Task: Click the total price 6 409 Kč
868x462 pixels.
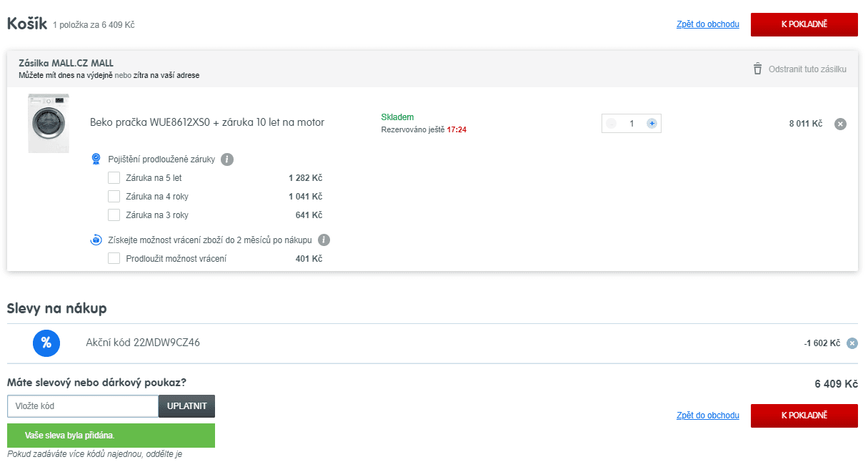Action: (x=836, y=384)
